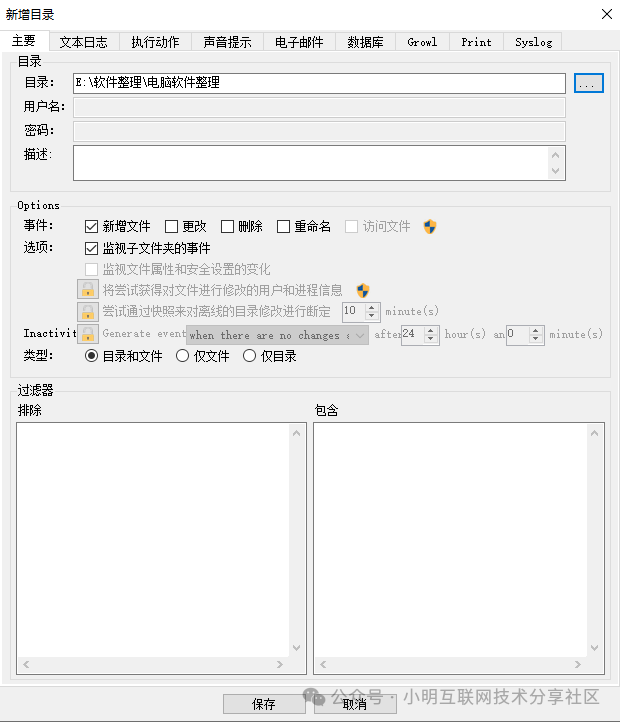This screenshot has width=620, height=722.
Task: Click up arrow on 10 minutes spinner
Action: [374, 307]
